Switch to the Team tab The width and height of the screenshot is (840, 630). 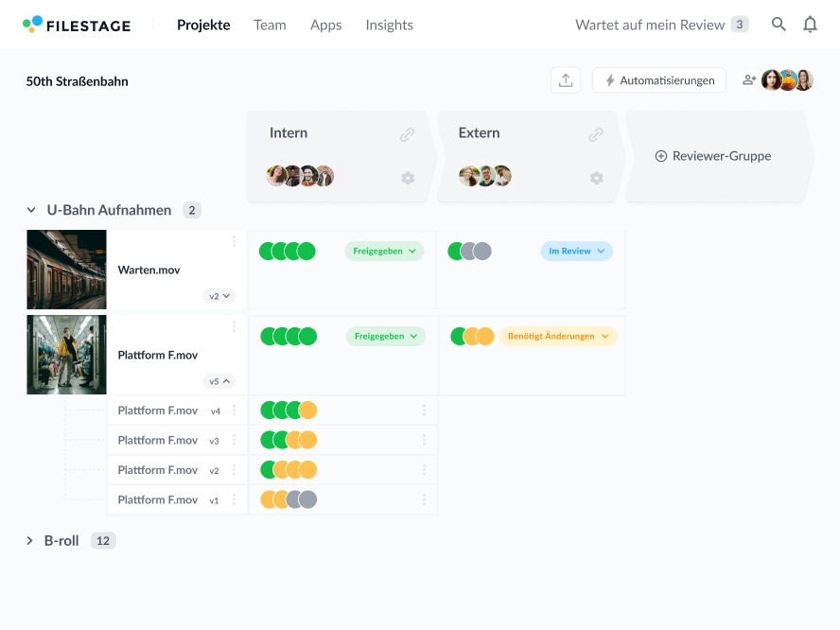(270, 25)
